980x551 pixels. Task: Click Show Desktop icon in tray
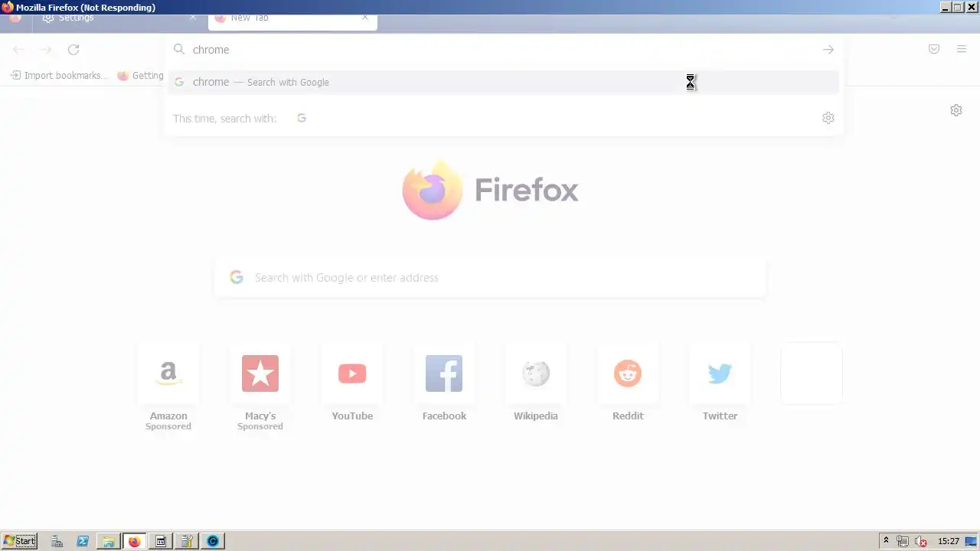[x=971, y=541]
